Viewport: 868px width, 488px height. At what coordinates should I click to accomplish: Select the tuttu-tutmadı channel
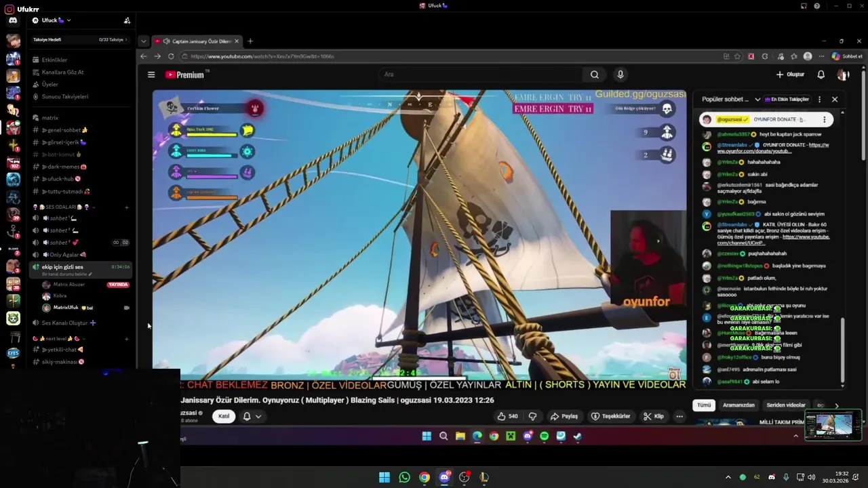tap(66, 191)
